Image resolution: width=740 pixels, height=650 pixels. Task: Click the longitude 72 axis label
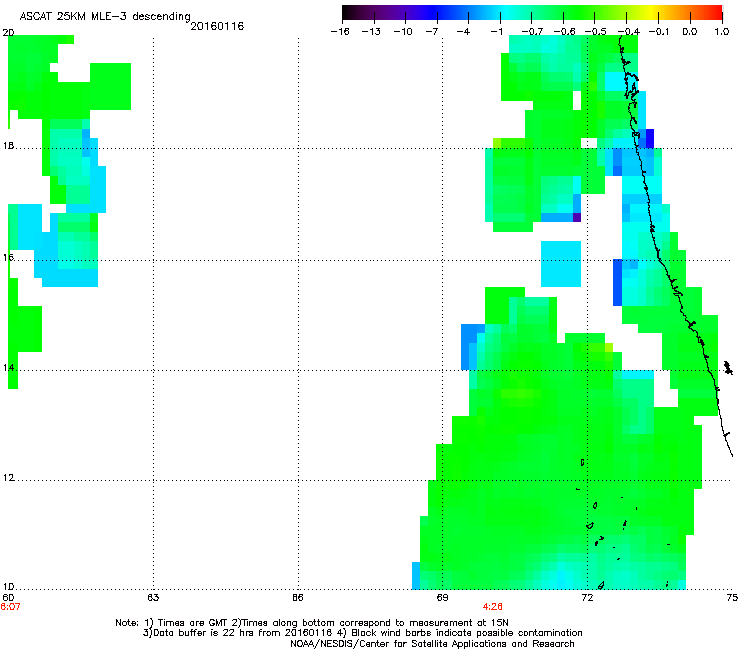click(x=587, y=598)
